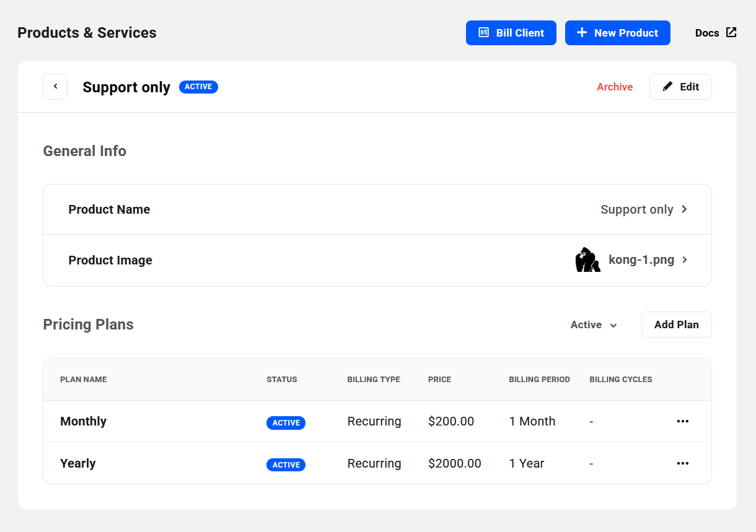Click the Active badge in Monthly row
Viewport: 756px width, 532px height.
click(x=286, y=423)
